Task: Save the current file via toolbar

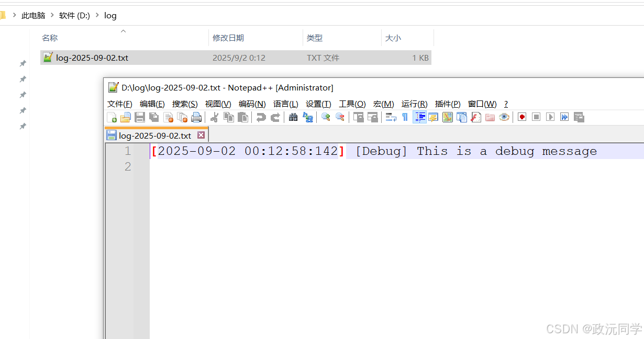Action: (x=140, y=117)
